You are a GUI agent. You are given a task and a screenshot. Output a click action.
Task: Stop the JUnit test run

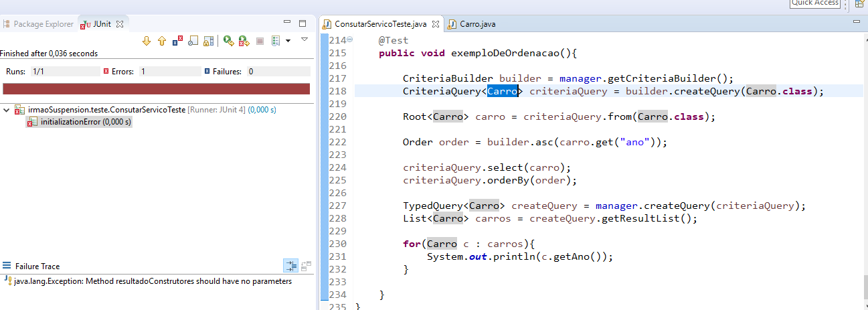260,41
